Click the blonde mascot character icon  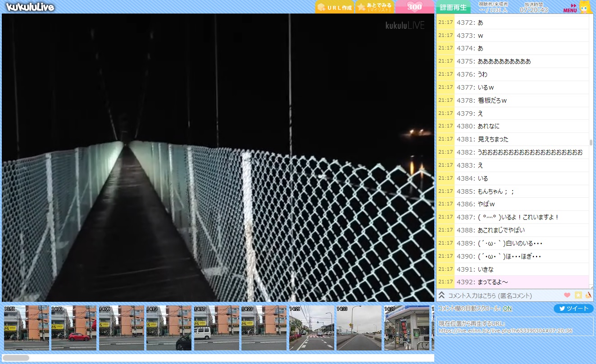pyautogui.click(x=584, y=7)
